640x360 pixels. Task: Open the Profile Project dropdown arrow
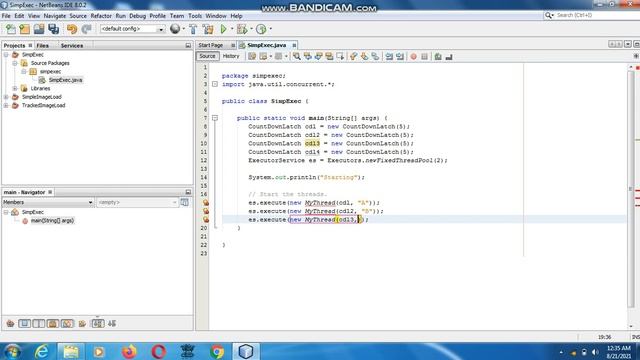coord(270,29)
